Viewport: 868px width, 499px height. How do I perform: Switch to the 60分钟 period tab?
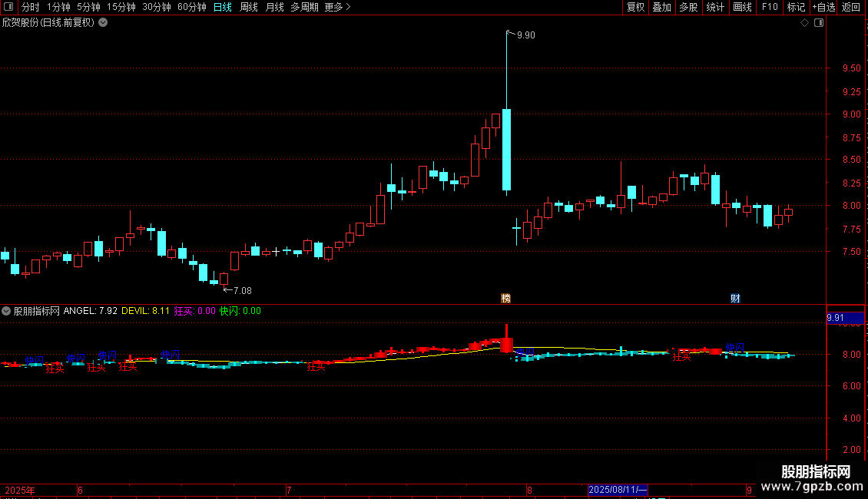pyautogui.click(x=191, y=7)
